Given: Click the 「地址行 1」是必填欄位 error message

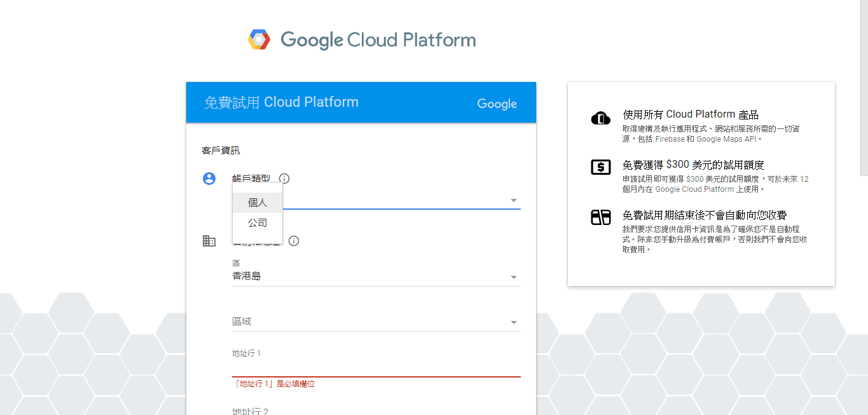Looking at the screenshot, I should point(274,384).
